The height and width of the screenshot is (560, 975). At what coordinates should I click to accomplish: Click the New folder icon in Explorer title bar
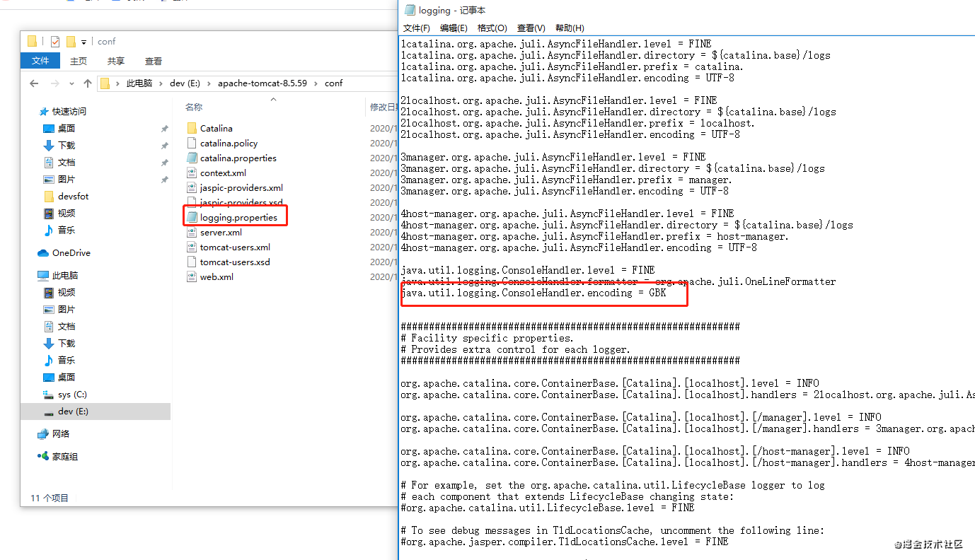coord(71,42)
